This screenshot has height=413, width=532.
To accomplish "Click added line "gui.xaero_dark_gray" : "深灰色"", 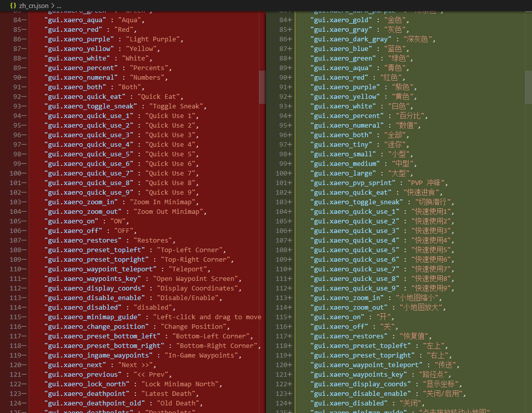I will 372,39.
